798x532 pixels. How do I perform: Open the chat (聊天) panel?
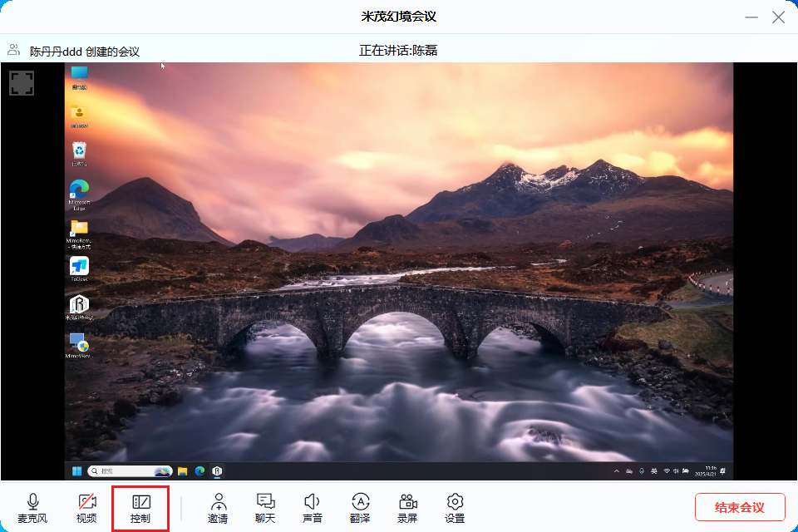[265, 508]
